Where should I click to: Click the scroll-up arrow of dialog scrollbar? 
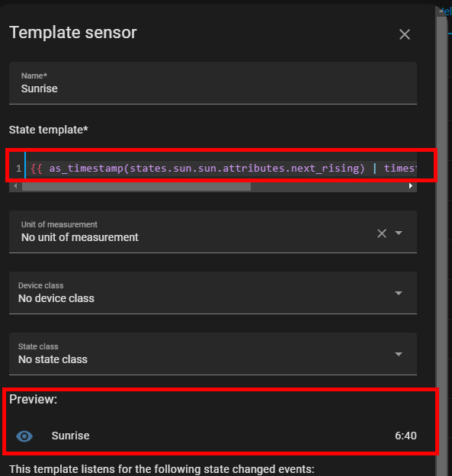click(x=441, y=11)
